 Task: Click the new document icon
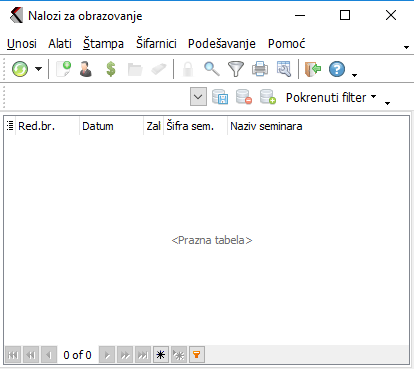[64, 69]
